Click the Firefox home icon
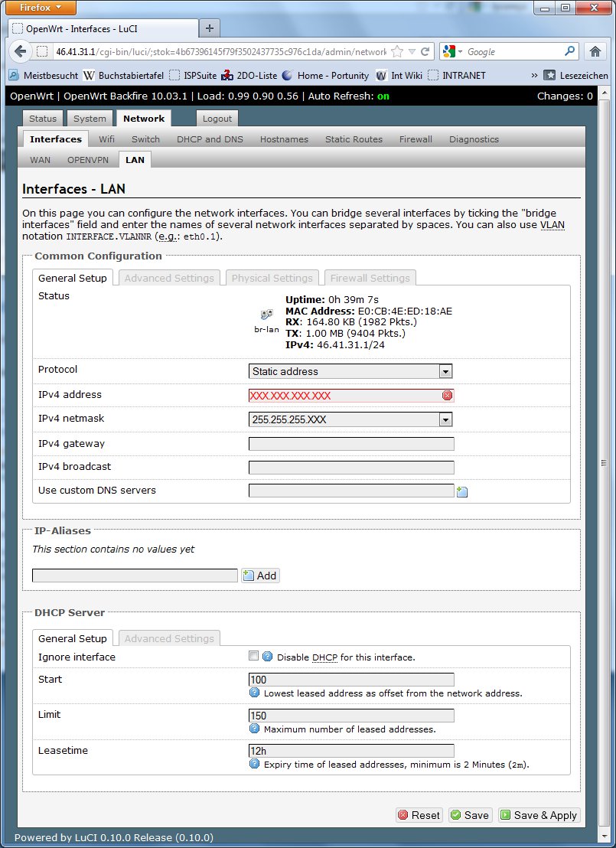Image resolution: width=616 pixels, height=848 pixels. coord(595,52)
